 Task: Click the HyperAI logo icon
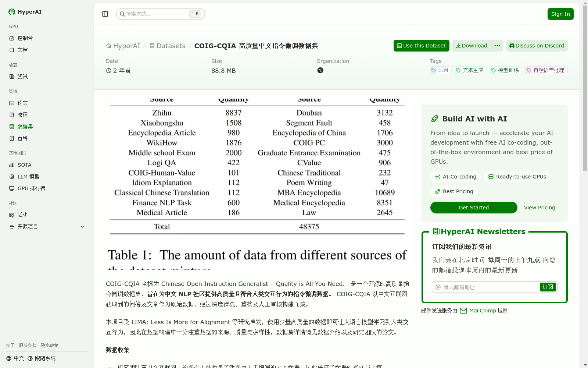pyautogui.click(x=12, y=12)
